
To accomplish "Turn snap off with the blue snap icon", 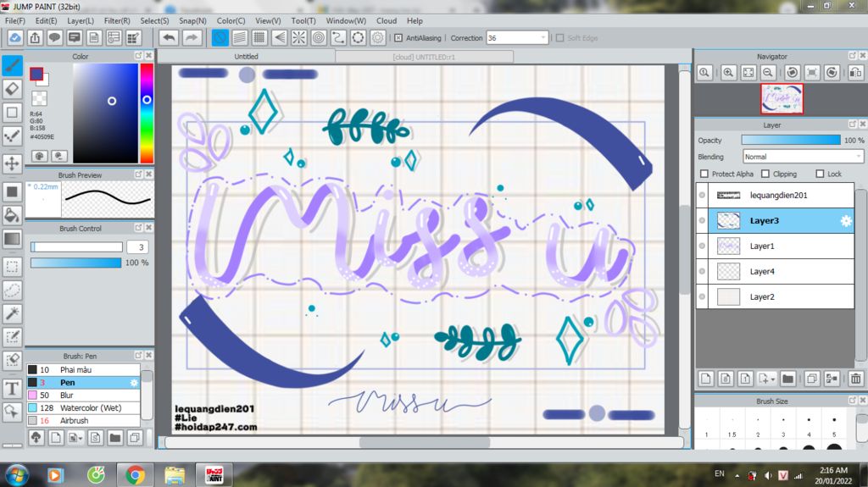I will [220, 37].
